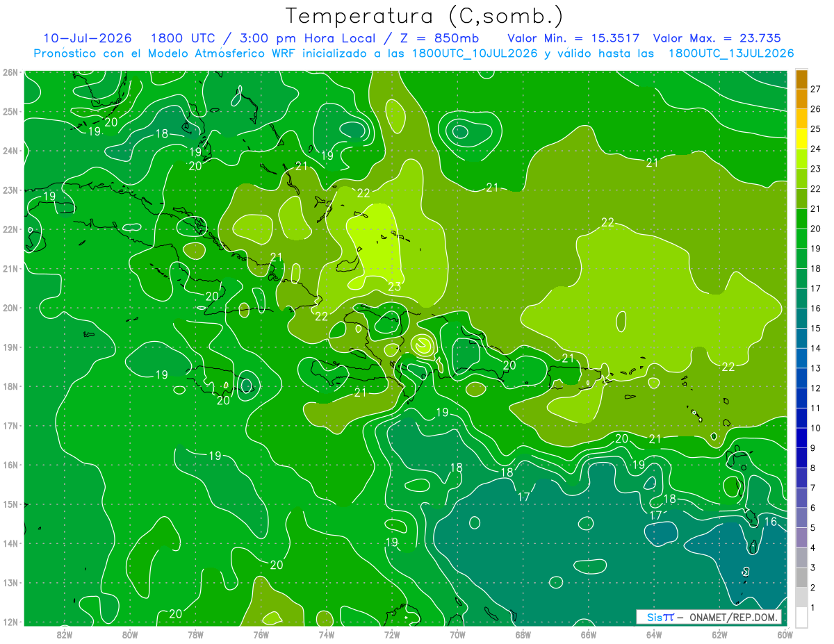Click the '20N' latitude axis label
The width and height of the screenshot is (834, 644).
tap(10, 308)
